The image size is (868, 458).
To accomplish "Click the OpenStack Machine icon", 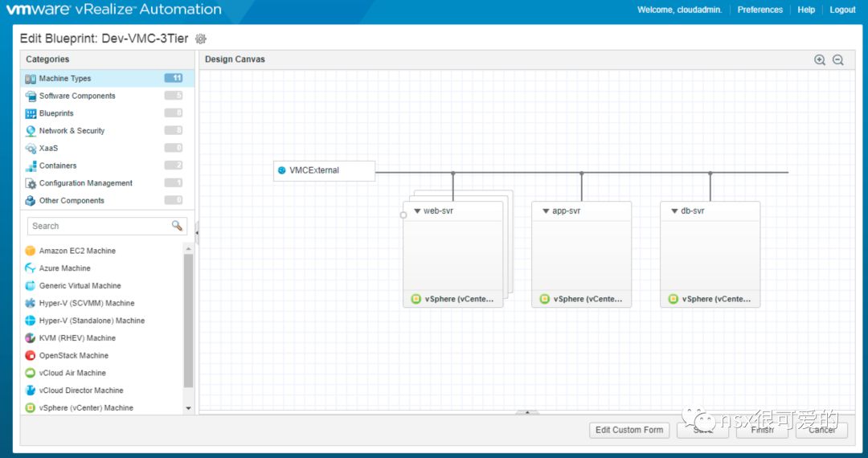I will point(31,355).
